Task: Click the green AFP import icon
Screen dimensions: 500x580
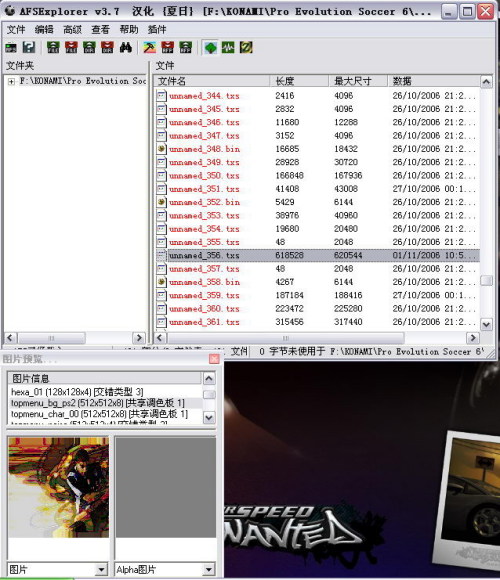Action: coord(186,47)
